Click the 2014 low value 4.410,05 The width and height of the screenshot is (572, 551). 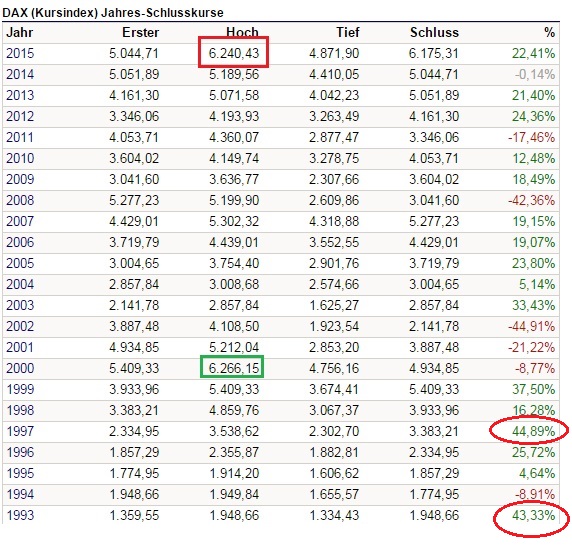point(334,74)
